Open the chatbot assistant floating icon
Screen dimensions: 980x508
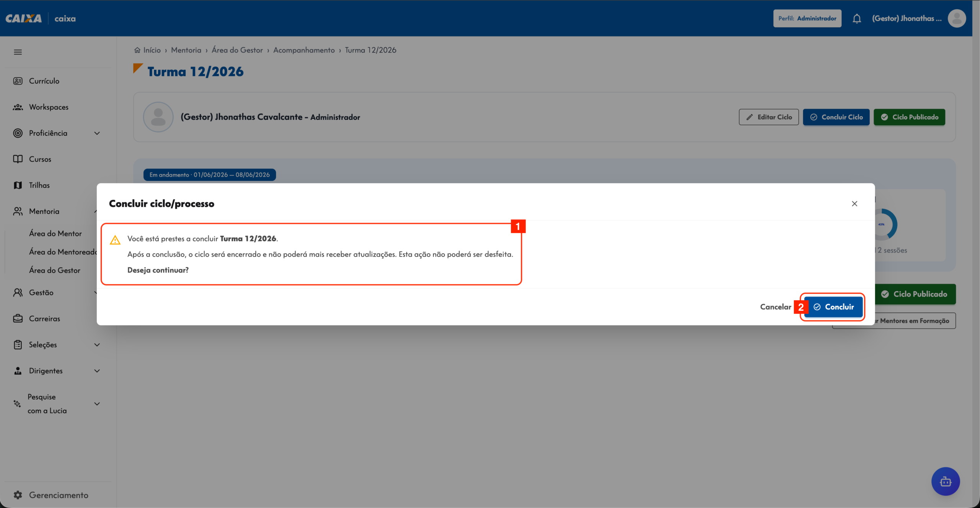point(946,482)
